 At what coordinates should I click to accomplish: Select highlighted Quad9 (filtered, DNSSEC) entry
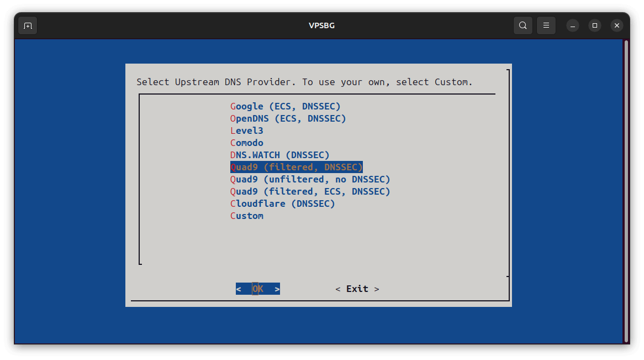point(297,168)
